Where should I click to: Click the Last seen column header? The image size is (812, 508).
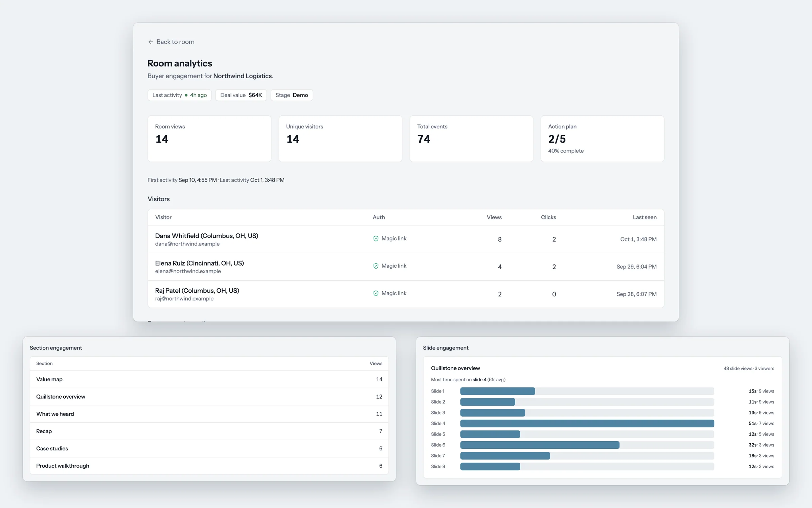645,217
